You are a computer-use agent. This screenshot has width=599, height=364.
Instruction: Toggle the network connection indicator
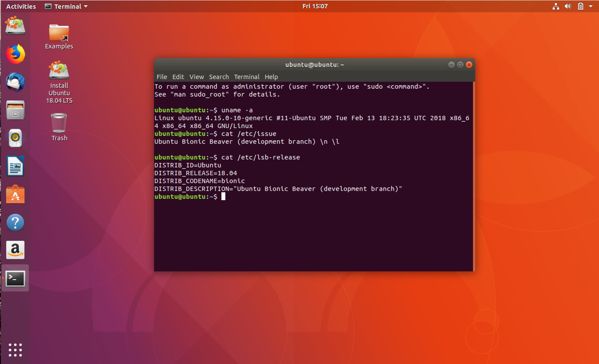click(555, 5)
